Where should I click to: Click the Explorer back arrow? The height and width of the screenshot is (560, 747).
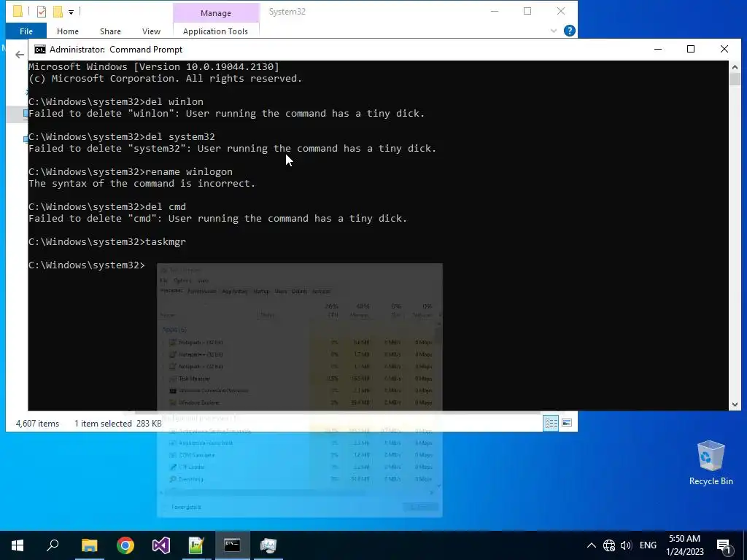point(20,55)
